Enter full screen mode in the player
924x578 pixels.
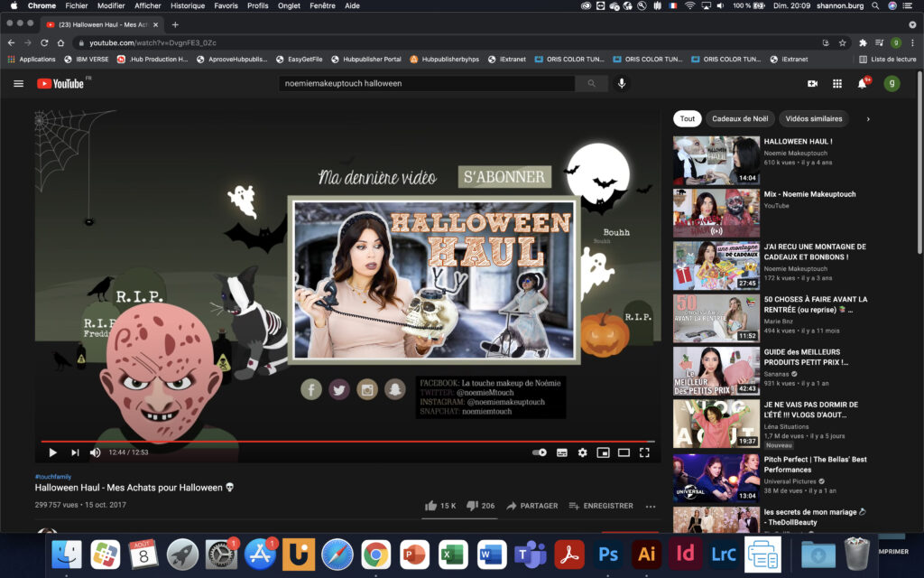pos(644,452)
